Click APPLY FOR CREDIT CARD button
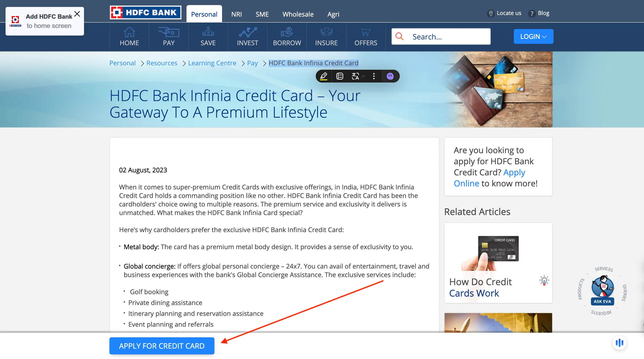Viewport: 644px width, 359px height. (161, 346)
